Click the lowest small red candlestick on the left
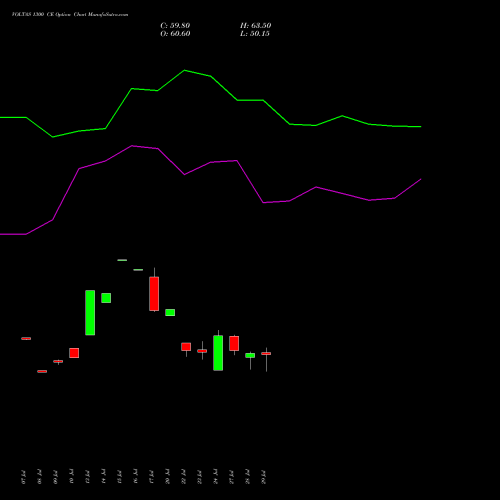The height and width of the screenshot is (500, 500). [x=42, y=371]
